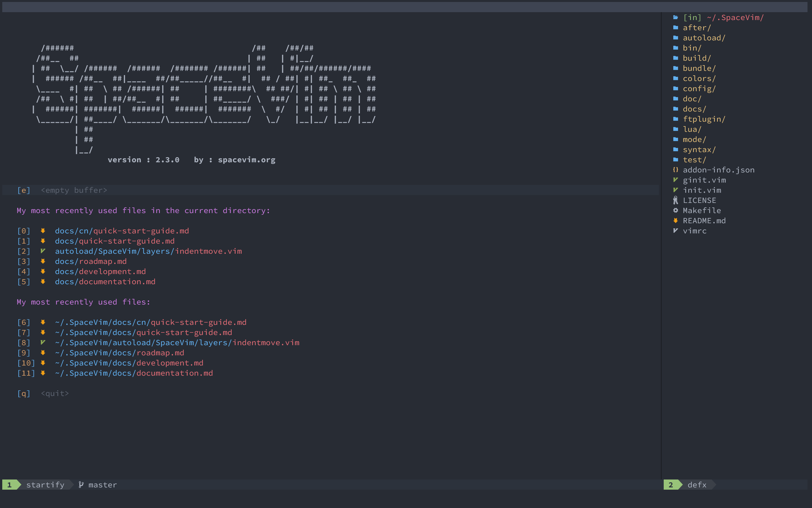Click the open-folder icon of ~/.SpaceVim/ root

coord(676,17)
